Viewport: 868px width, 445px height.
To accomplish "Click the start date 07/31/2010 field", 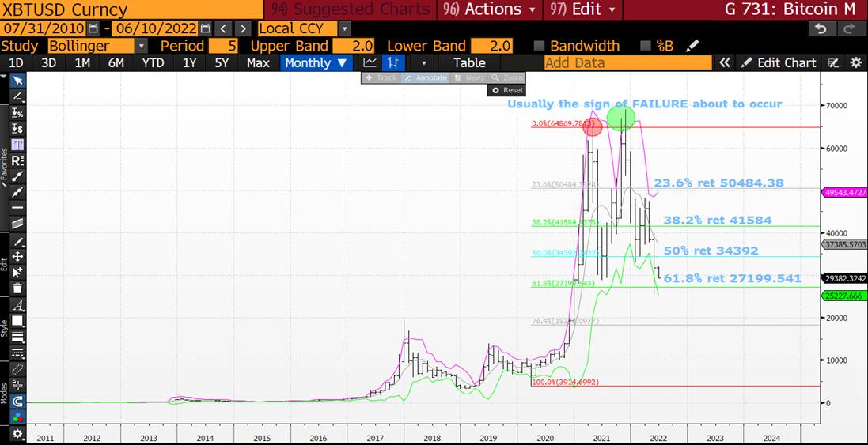I will coord(44,28).
